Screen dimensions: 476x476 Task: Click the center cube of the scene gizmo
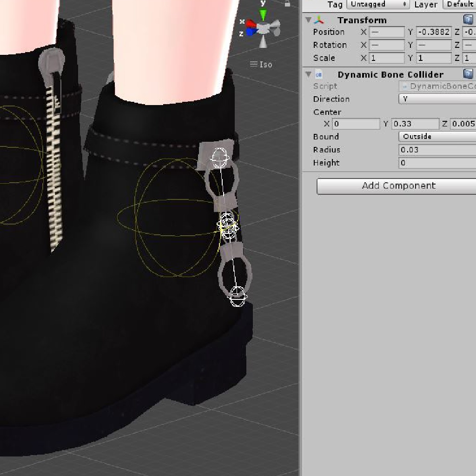tap(264, 29)
